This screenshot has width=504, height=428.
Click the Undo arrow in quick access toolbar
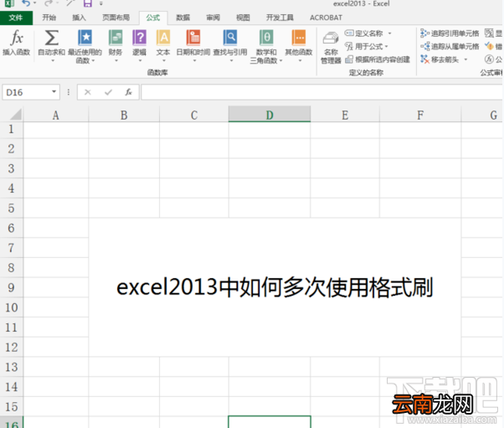coord(26,3)
